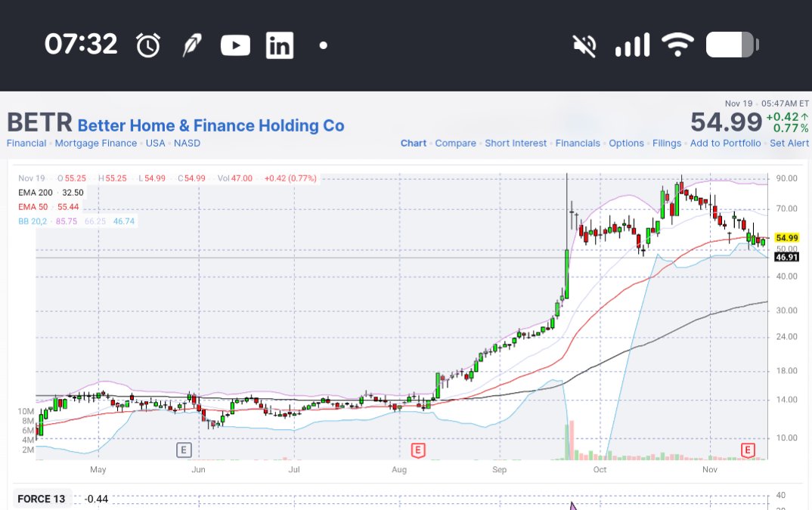Image resolution: width=812 pixels, height=510 pixels.
Task: Click the 90.00 price axis label
Action: pos(786,178)
